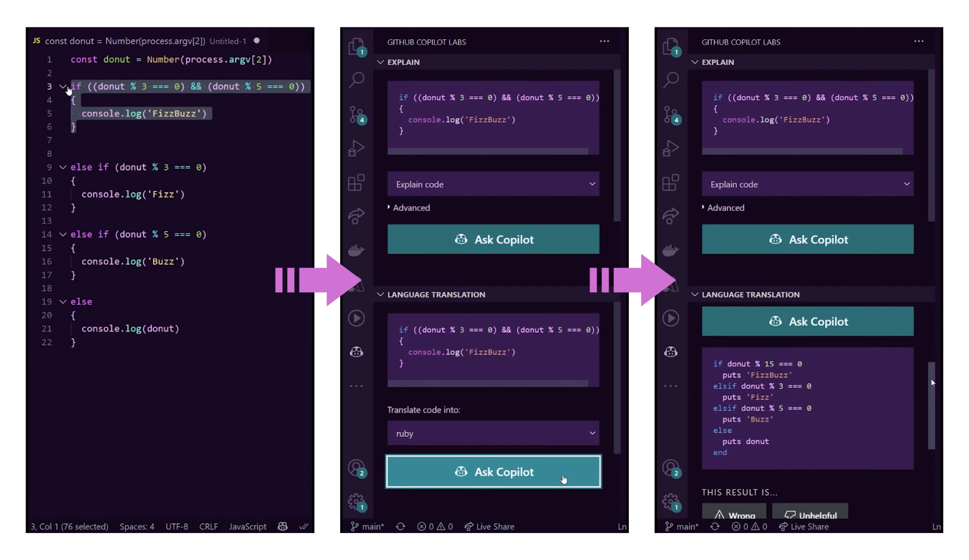This screenshot has width=969, height=560.
Task: Open Accounts icon in right panel activity bar
Action: click(x=671, y=469)
